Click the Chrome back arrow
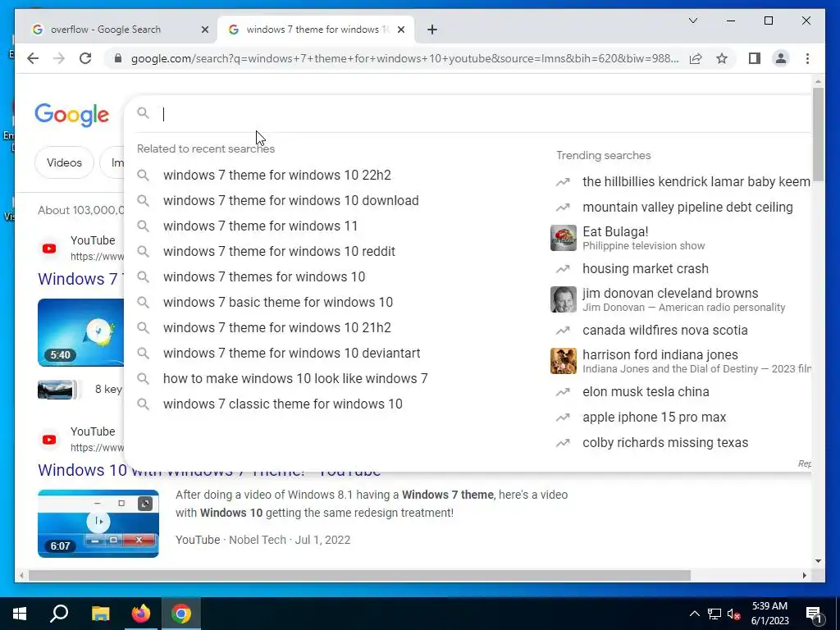Screen dimensions: 840x630 click(33, 58)
